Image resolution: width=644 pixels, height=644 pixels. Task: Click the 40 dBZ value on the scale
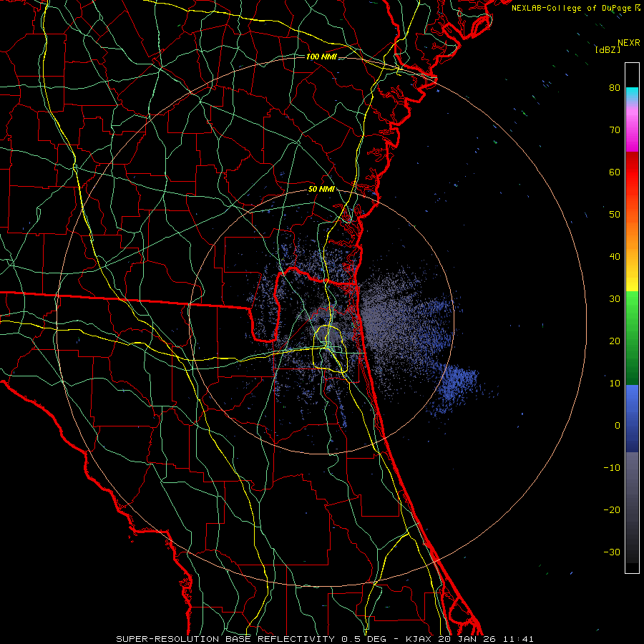[x=615, y=257]
